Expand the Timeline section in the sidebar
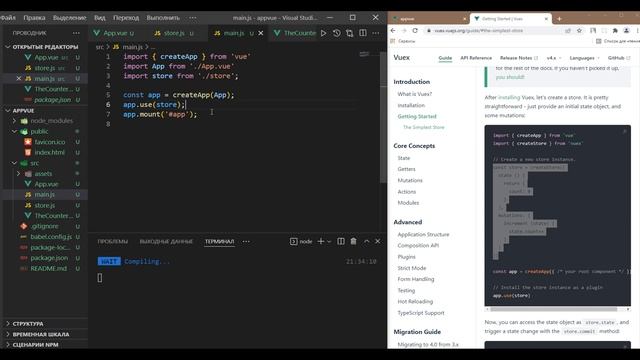The image size is (640, 360). click(8, 334)
